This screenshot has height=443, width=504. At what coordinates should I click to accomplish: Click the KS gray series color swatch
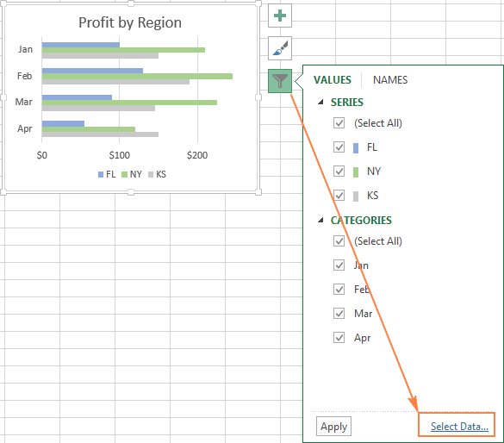[x=356, y=196]
